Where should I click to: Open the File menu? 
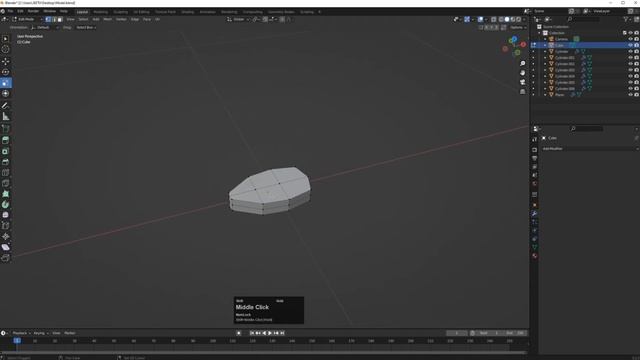[x=10, y=11]
